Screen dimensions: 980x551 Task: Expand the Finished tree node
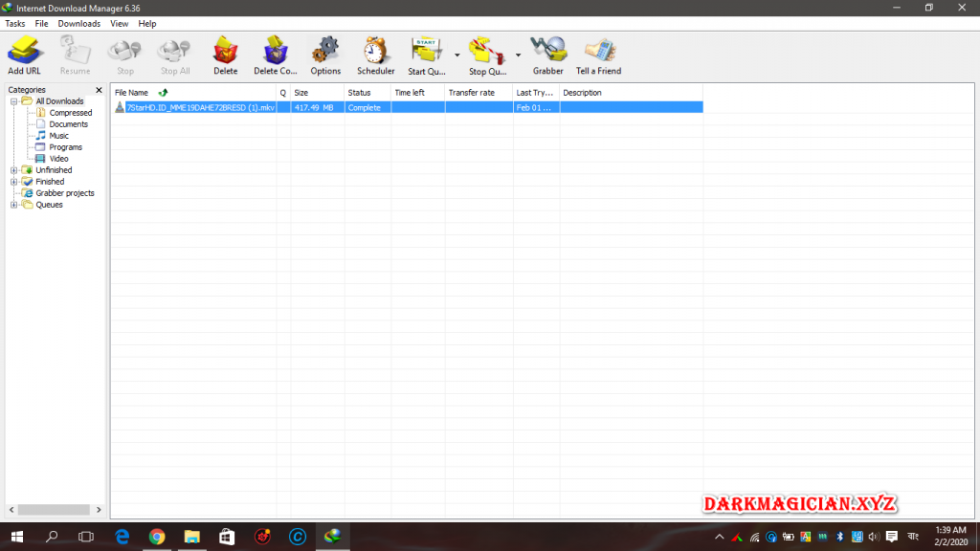coord(13,182)
